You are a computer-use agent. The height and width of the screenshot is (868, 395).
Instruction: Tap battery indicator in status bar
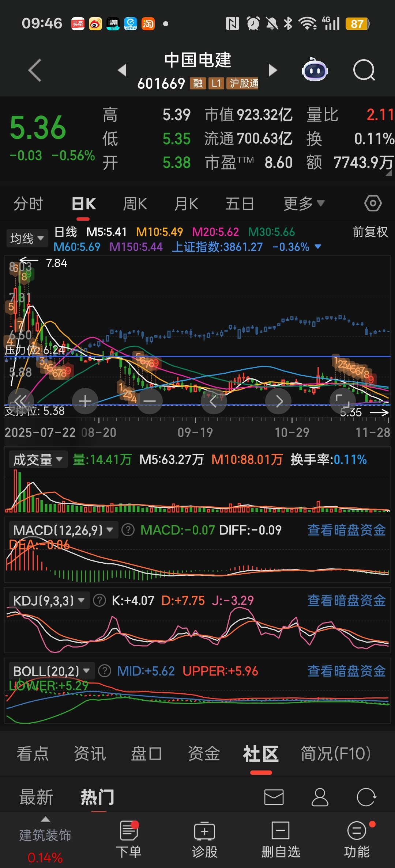[x=357, y=24]
